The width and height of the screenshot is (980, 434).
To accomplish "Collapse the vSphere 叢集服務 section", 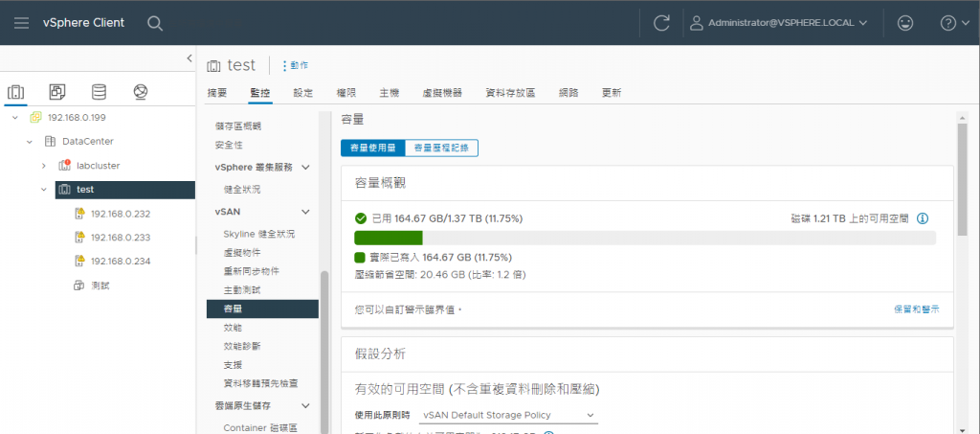I will pos(305,167).
